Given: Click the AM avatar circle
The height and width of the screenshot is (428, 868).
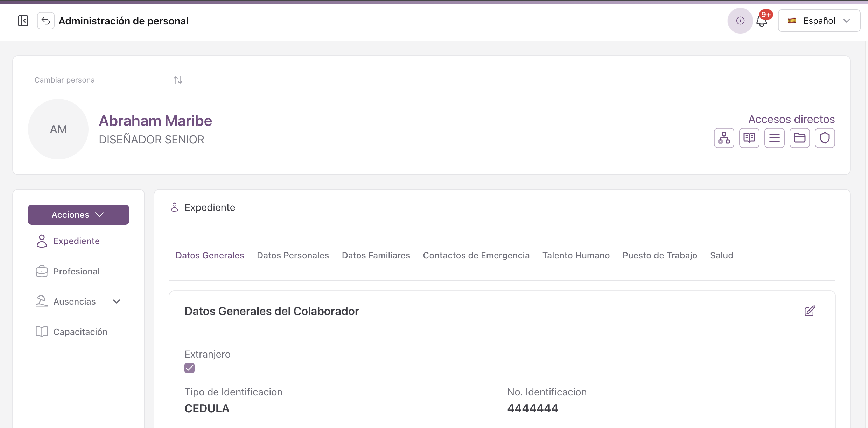Looking at the screenshot, I should (x=58, y=129).
